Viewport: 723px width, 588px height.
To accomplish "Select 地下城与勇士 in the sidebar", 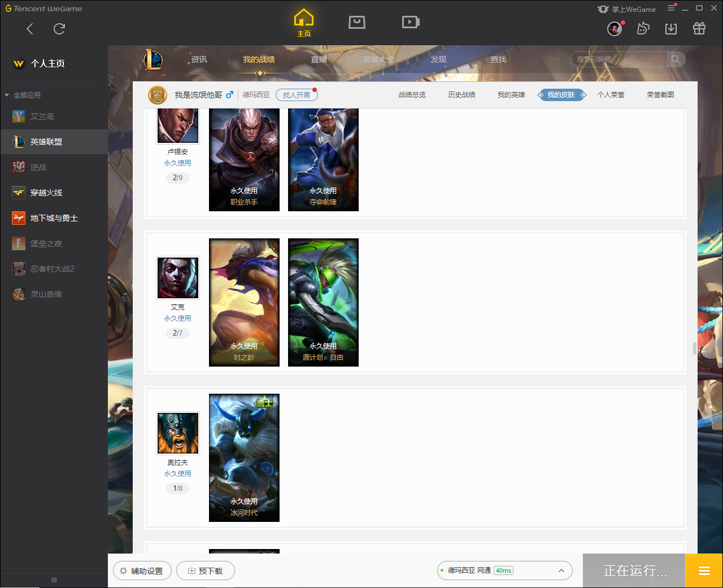I will 54,218.
